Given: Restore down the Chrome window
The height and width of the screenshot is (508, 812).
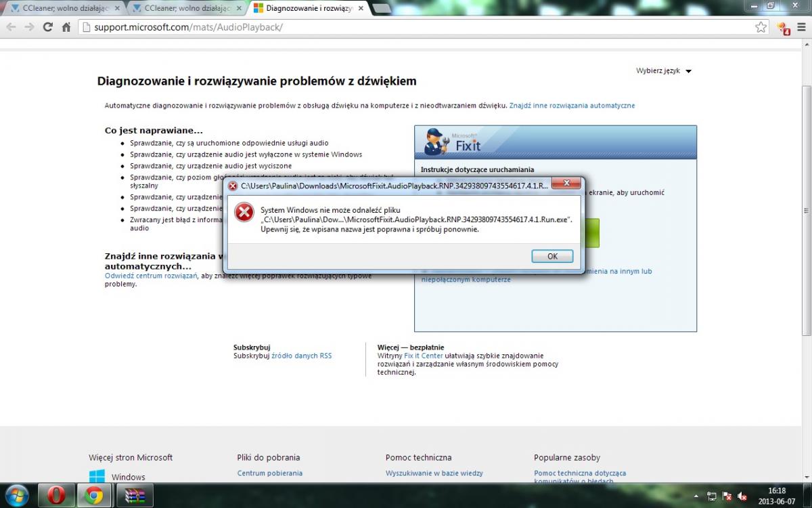Looking at the screenshot, I should coord(770,5).
